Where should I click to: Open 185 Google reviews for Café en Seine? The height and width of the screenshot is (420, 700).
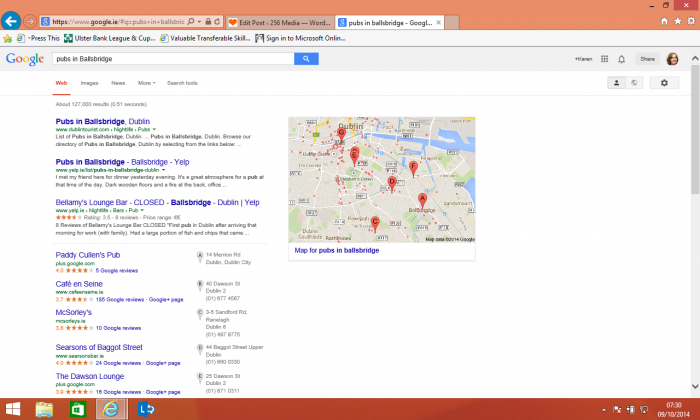click(120, 299)
